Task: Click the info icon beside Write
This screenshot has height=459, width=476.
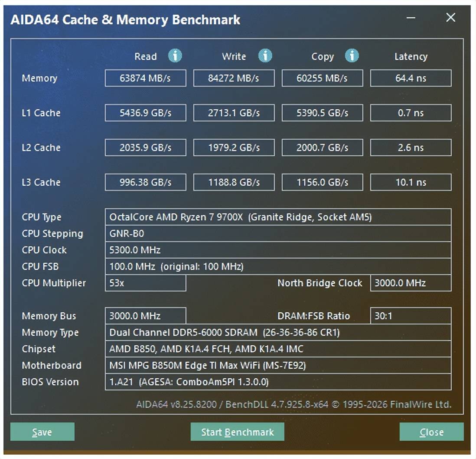Action: [x=265, y=56]
